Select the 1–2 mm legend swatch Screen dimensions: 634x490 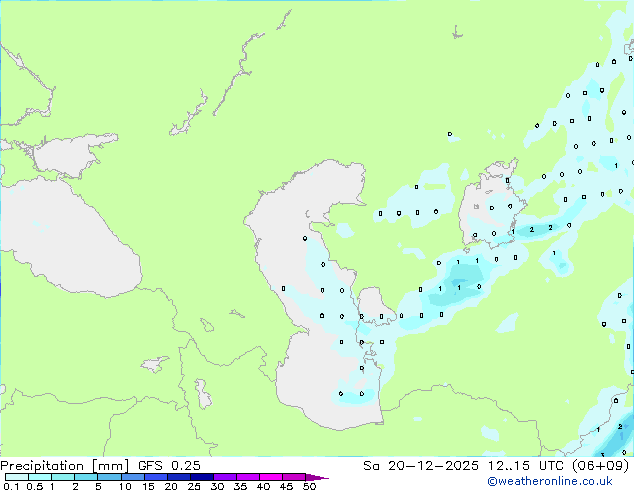[63, 477]
